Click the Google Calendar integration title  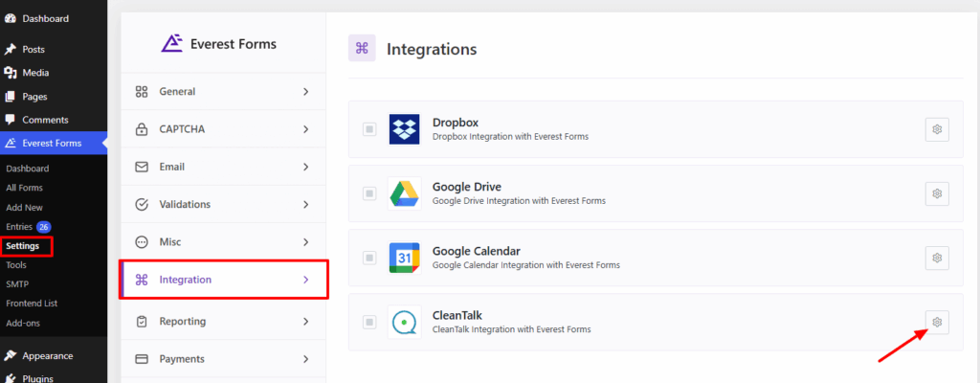[x=477, y=251]
